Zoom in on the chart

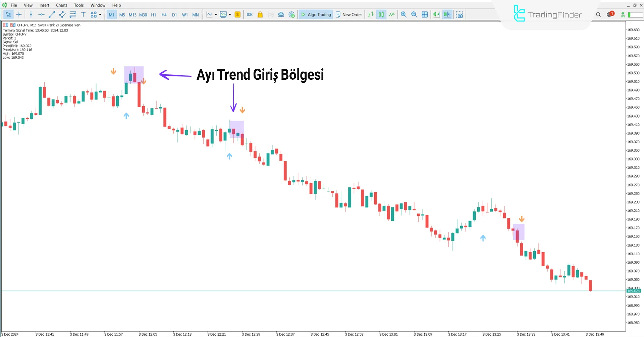[404, 14]
